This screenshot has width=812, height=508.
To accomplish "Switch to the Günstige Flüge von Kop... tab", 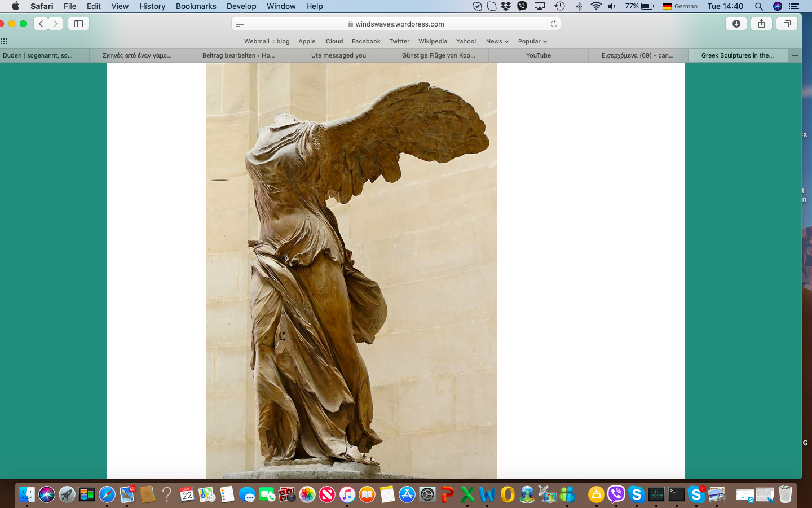I will [x=439, y=55].
